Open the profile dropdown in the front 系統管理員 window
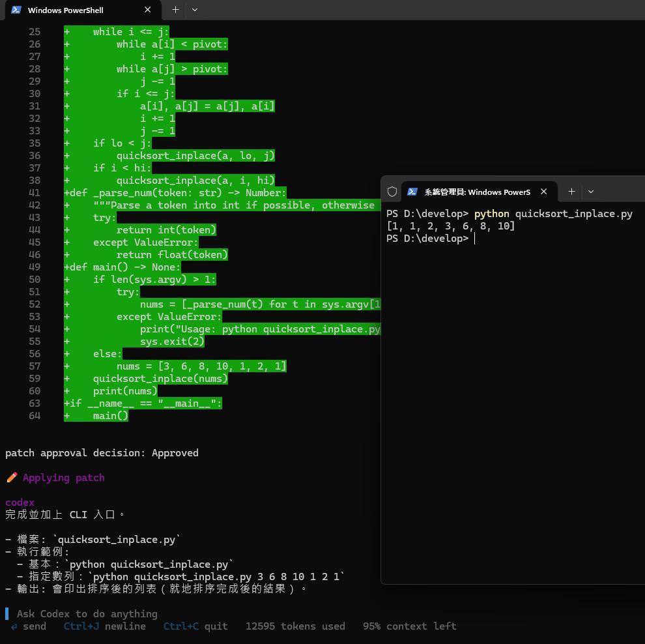 pyautogui.click(x=591, y=192)
